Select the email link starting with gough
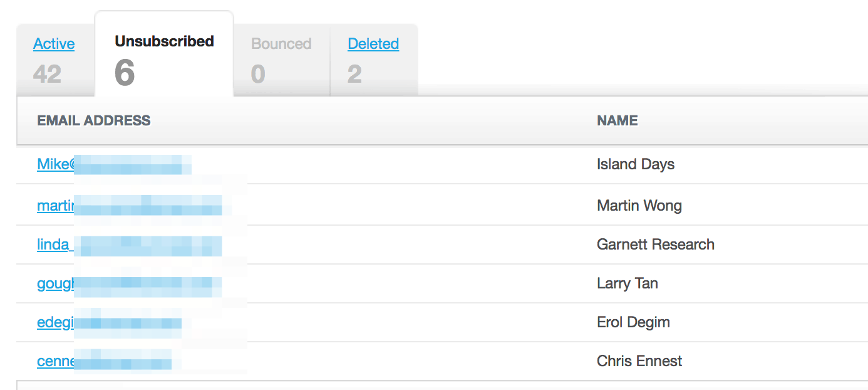The image size is (868, 390). click(130, 283)
